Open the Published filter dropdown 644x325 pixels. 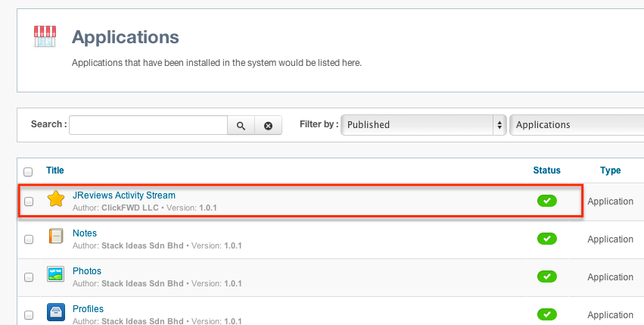pos(424,125)
